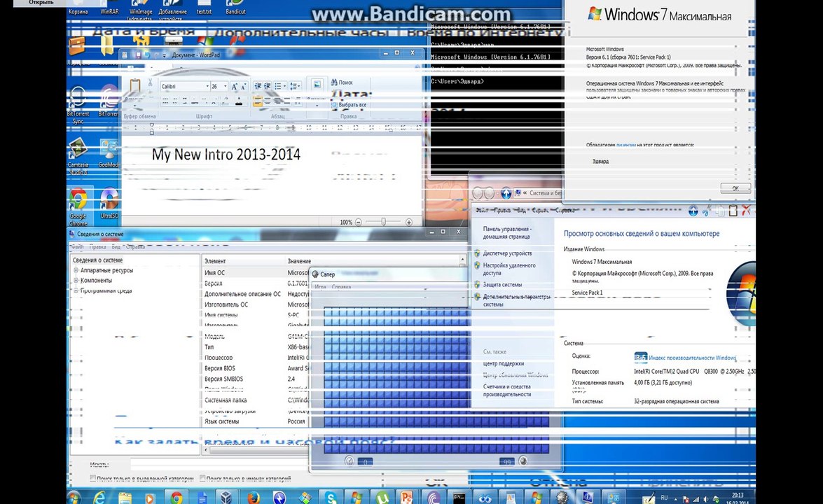This screenshot has height=504, width=823.
Task: Click the Grow font icon in WordPad
Action: pos(234,87)
